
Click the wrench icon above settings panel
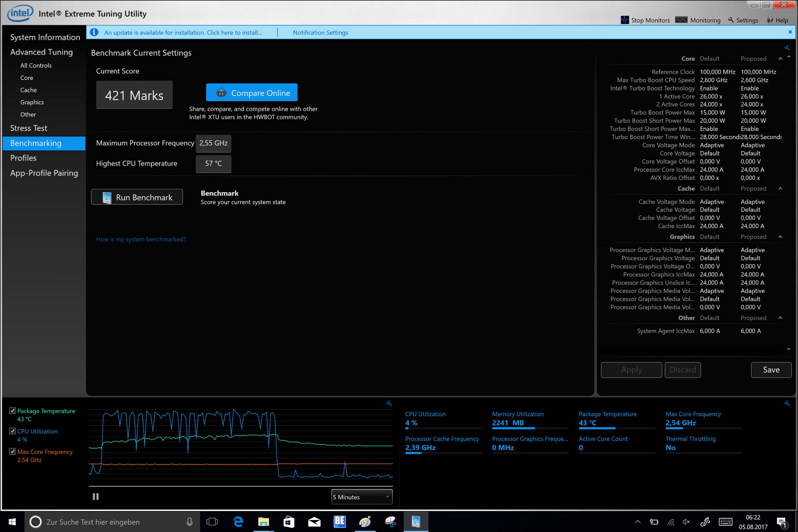pyautogui.click(x=787, y=48)
